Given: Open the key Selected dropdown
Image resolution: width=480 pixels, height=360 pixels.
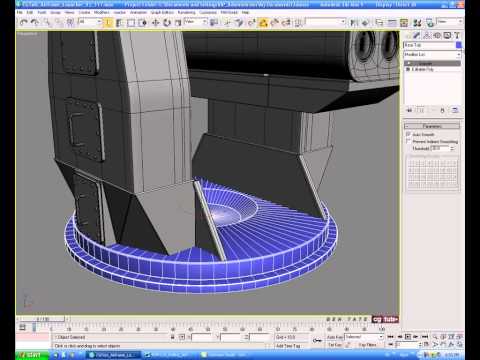Looking at the screenshot, I should point(364,337).
